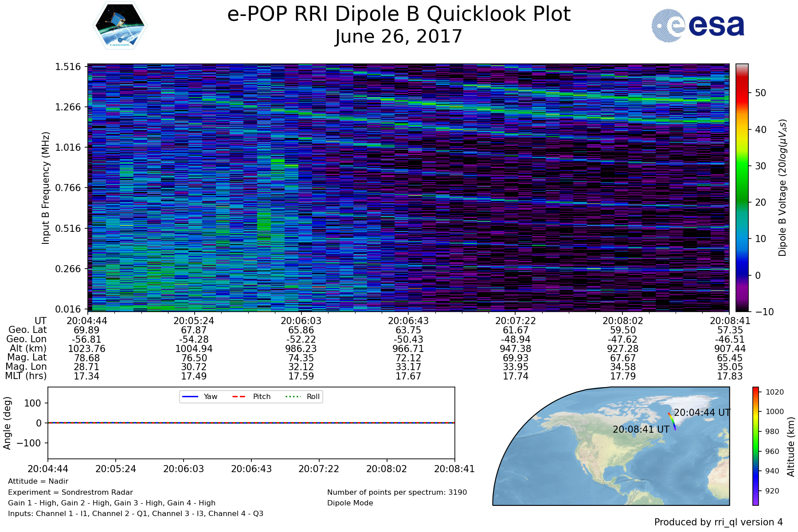This screenshot has height=532, width=798.
Task: Click the 'e-POP RRI Dipole B Quicklook Plot' title
Action: coord(399,14)
